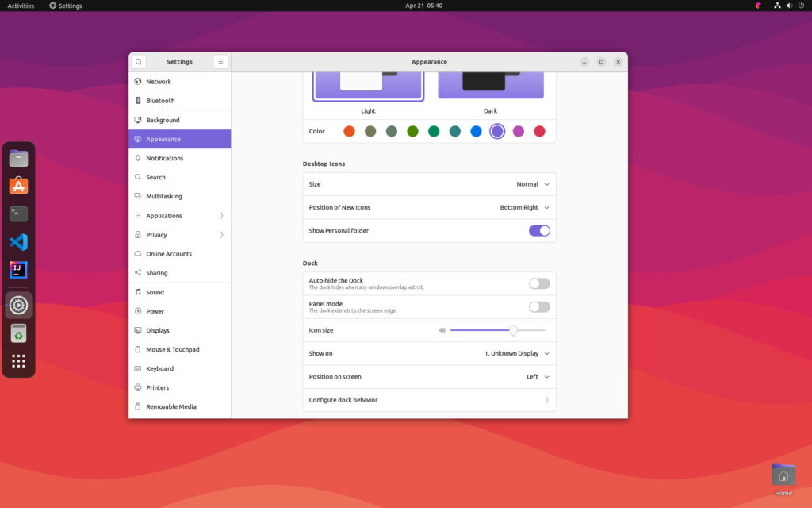Open Ubuntu Software from the dock

(18, 186)
